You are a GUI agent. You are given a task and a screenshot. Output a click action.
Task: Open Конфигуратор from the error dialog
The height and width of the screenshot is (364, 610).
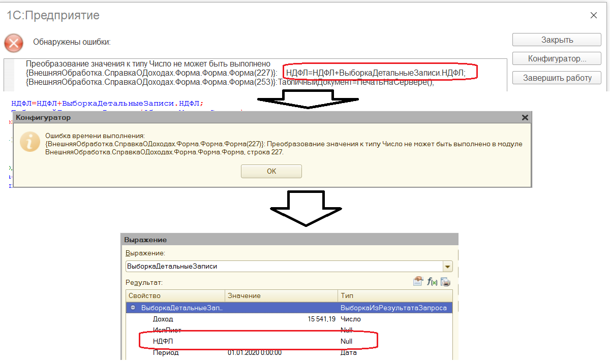(x=557, y=59)
